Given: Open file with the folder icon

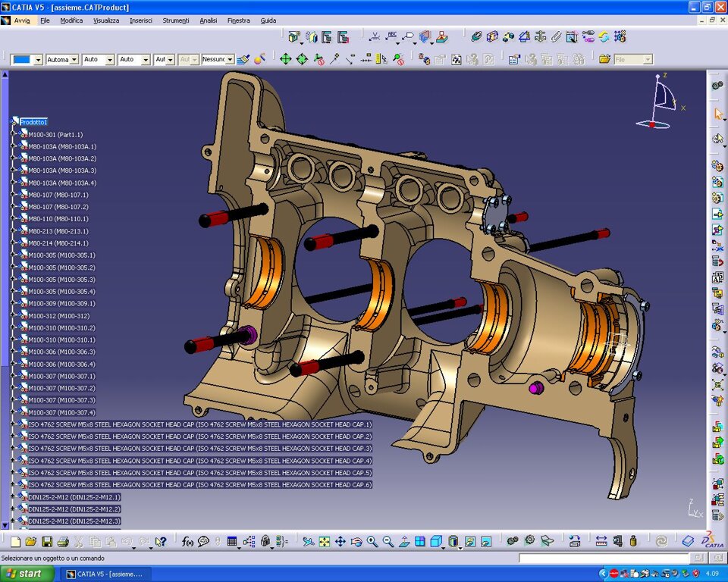Looking at the screenshot, I should point(31,541).
